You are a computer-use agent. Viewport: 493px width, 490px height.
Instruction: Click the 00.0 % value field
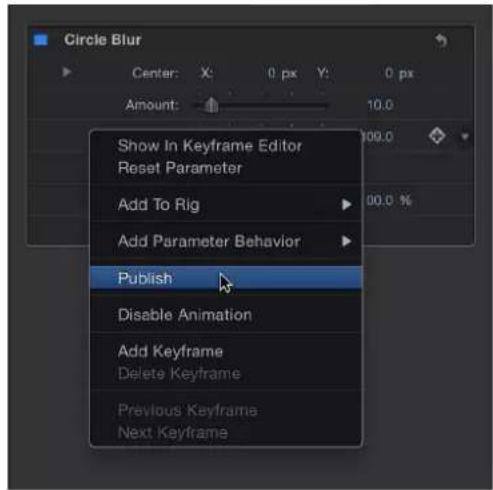point(389,201)
